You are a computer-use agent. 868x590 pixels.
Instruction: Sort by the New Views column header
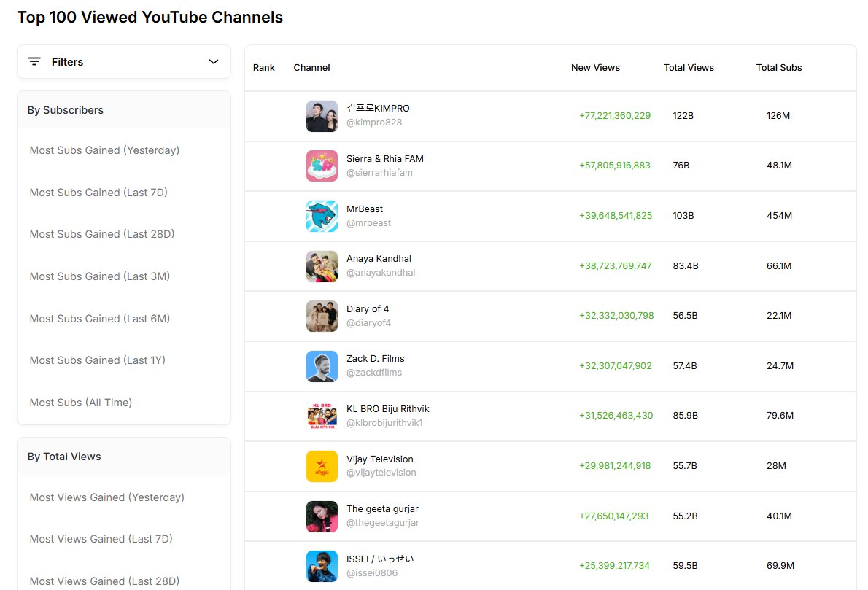pos(595,68)
